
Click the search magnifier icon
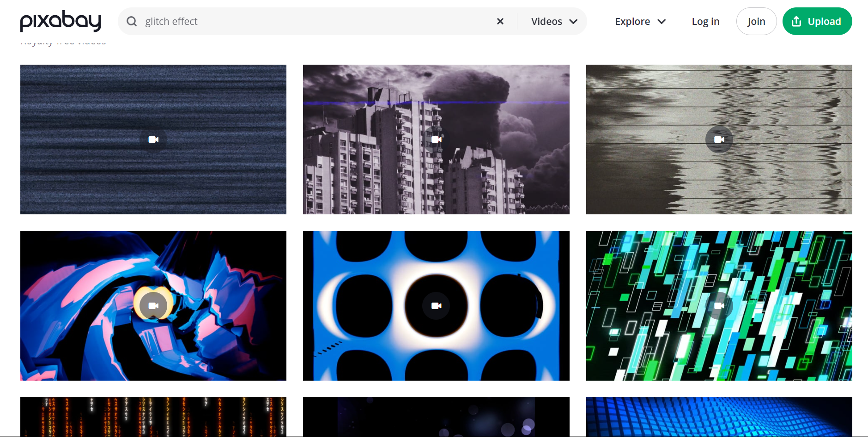(132, 21)
